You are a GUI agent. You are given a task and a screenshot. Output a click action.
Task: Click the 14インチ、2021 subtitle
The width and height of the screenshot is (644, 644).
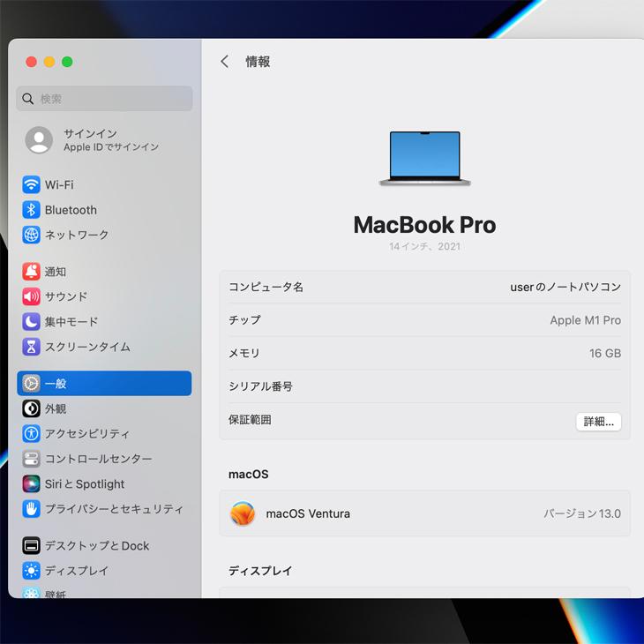pos(424,246)
